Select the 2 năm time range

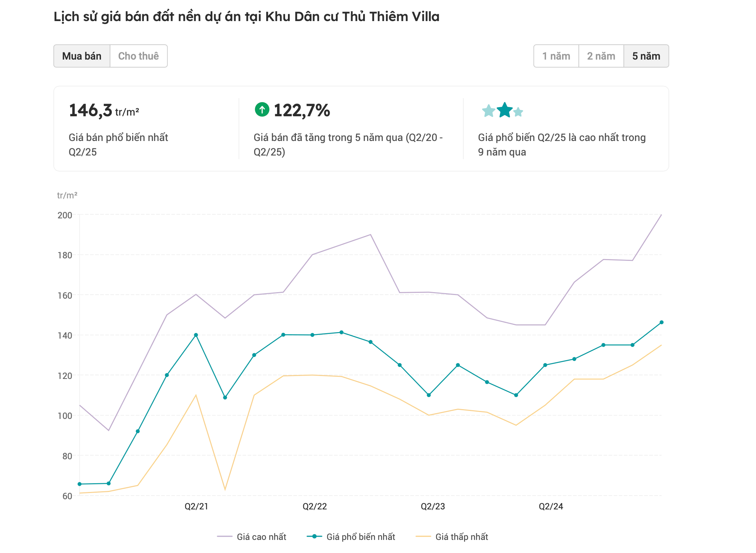(601, 56)
